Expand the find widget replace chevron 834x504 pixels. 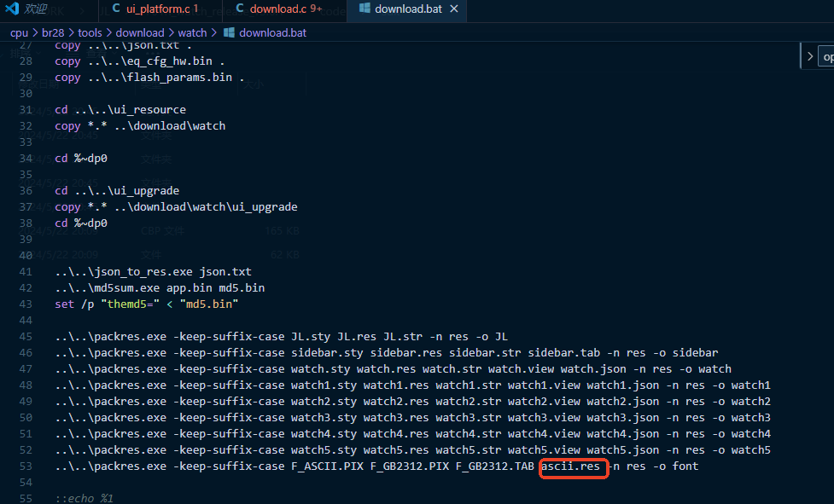point(809,56)
